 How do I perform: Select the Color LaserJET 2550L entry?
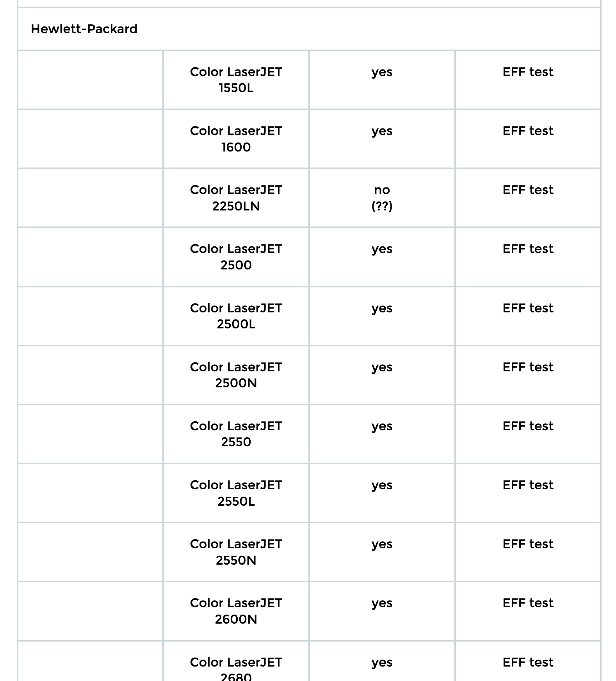coord(236,493)
